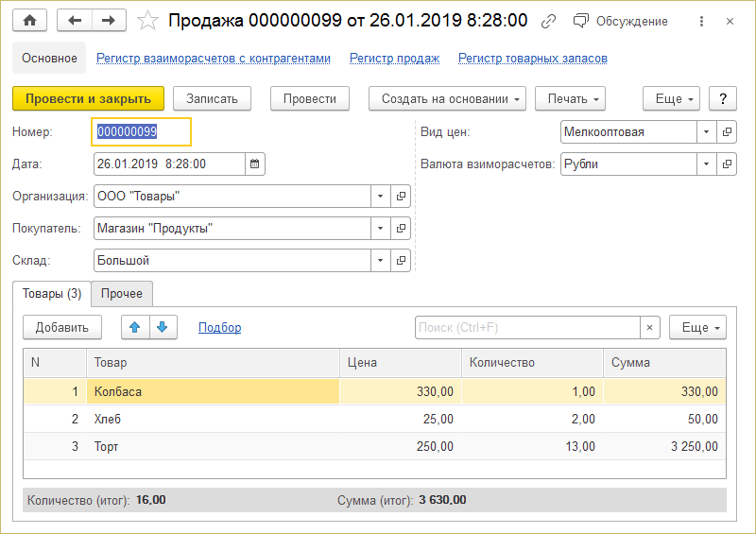
Task: Switch to the Основное section
Action: 49,58
